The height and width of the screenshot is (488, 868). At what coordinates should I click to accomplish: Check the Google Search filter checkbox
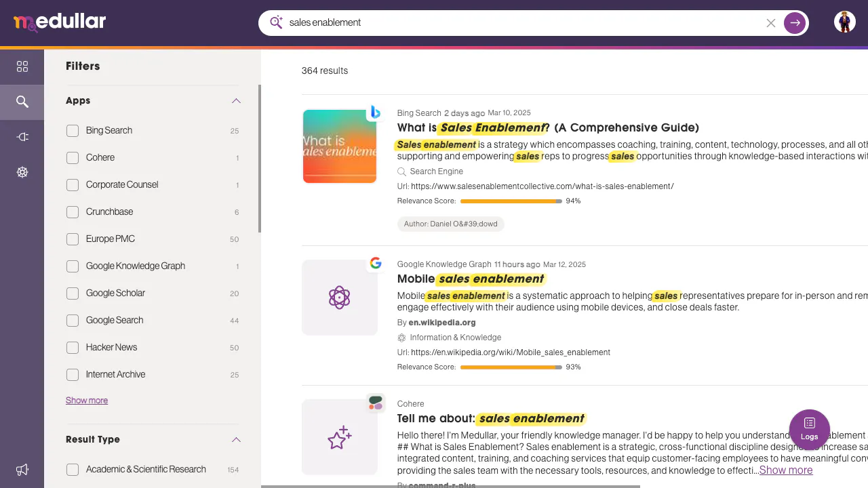[x=73, y=321]
